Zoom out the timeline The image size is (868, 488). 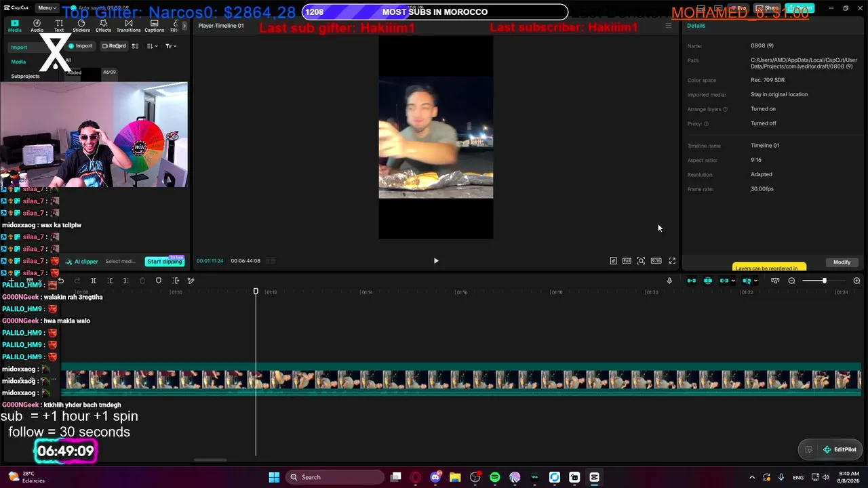coord(791,281)
